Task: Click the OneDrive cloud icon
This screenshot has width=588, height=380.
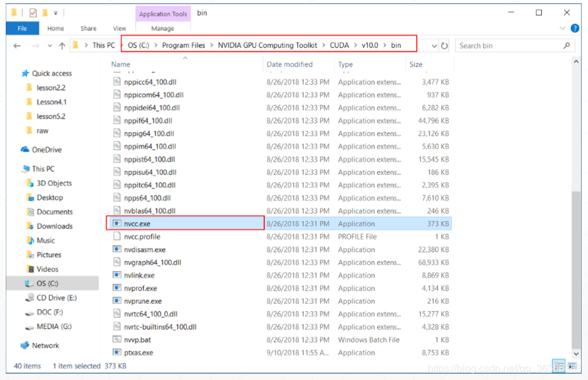Action: coord(25,150)
